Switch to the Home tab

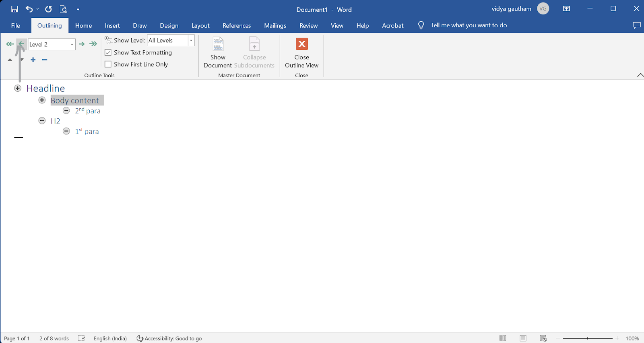click(x=83, y=25)
